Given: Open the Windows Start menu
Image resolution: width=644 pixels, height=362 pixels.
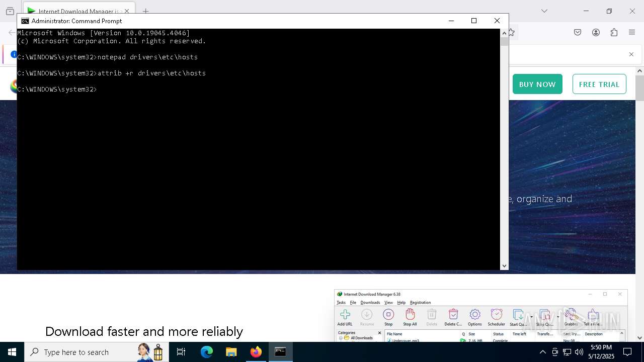Looking at the screenshot, I should [12, 352].
